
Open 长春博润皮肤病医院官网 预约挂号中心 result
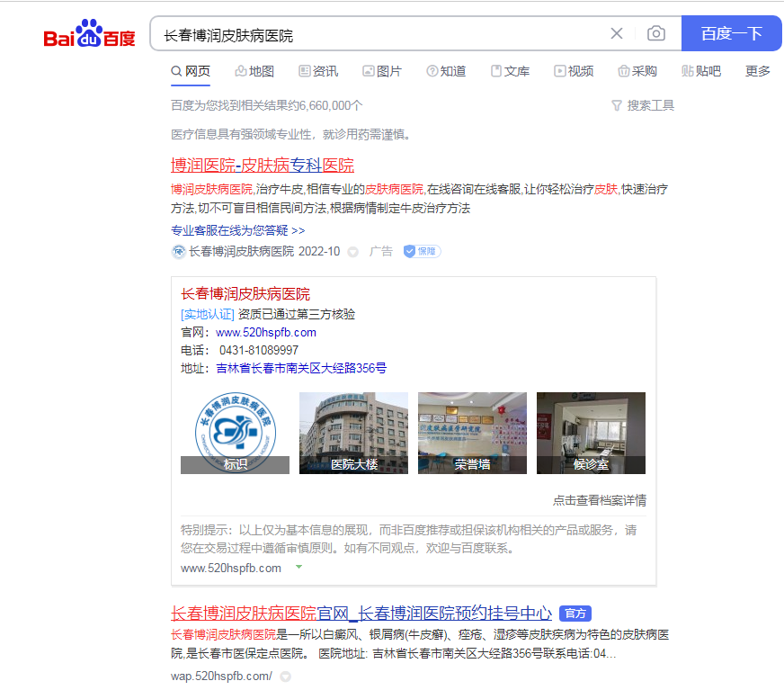point(361,613)
